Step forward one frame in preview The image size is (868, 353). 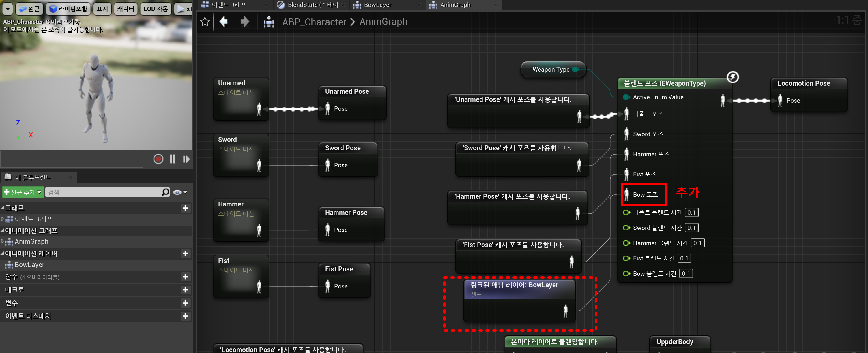[x=186, y=159]
